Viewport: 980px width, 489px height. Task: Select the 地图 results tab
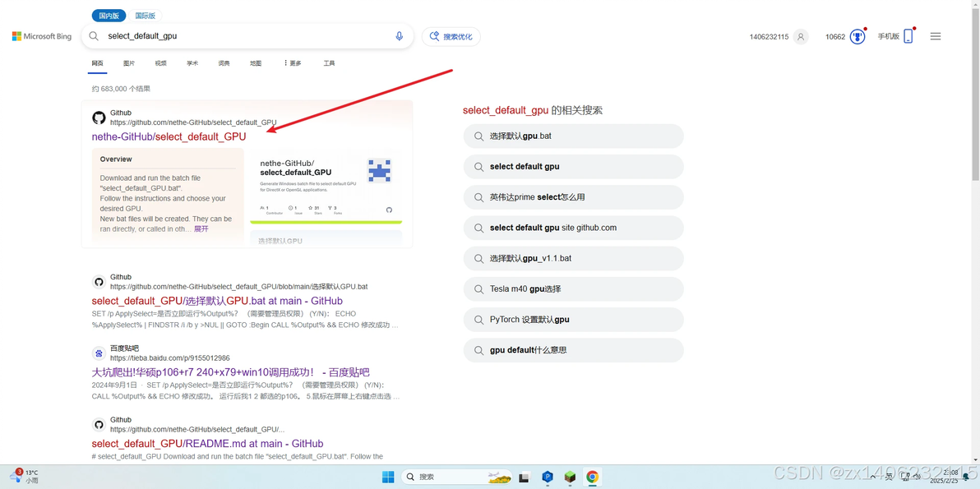pyautogui.click(x=256, y=64)
